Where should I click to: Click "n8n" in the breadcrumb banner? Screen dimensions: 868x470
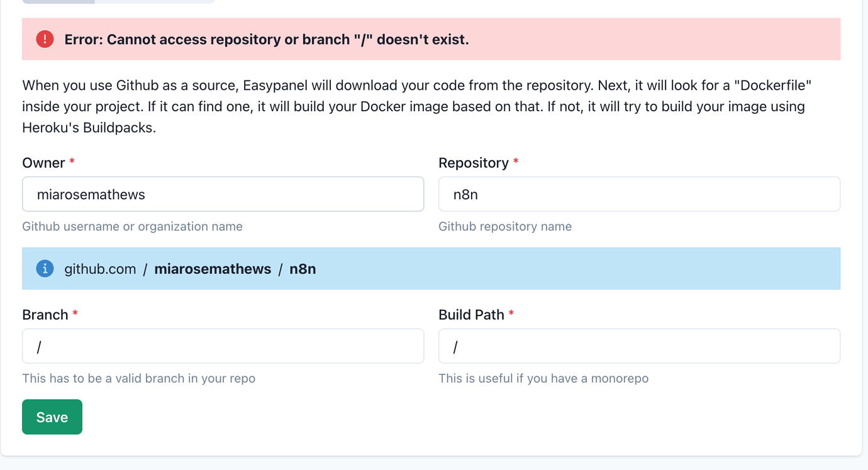303,268
